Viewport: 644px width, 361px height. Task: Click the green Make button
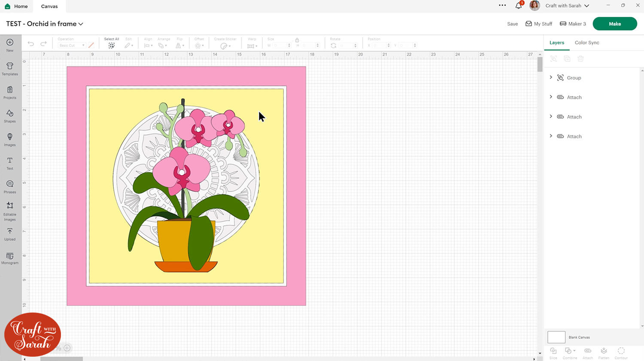coord(614,24)
